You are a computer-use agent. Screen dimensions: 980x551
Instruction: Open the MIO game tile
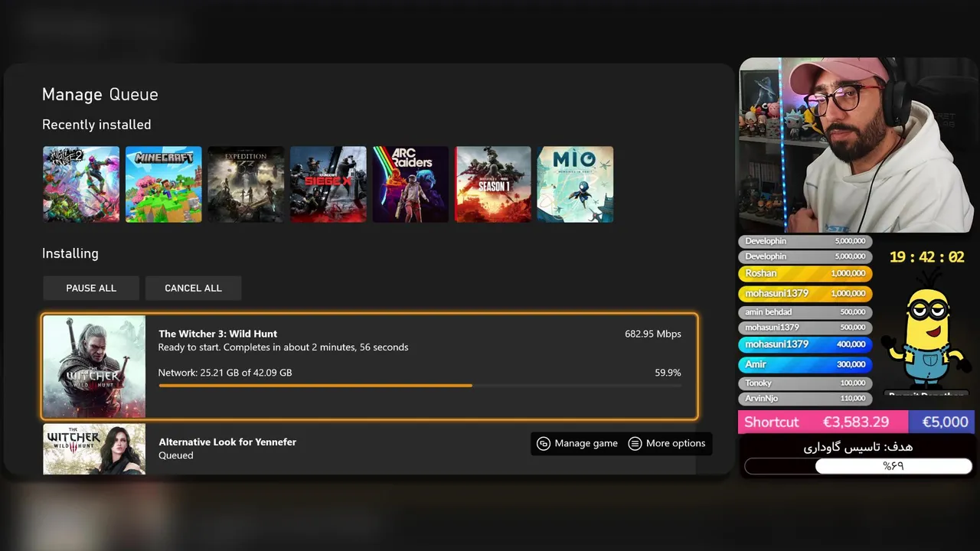pyautogui.click(x=575, y=184)
